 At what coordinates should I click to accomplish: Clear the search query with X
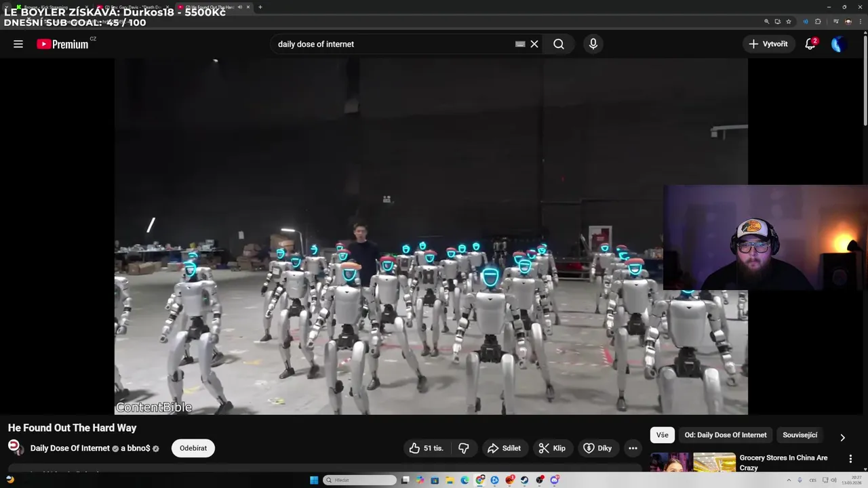coord(534,44)
